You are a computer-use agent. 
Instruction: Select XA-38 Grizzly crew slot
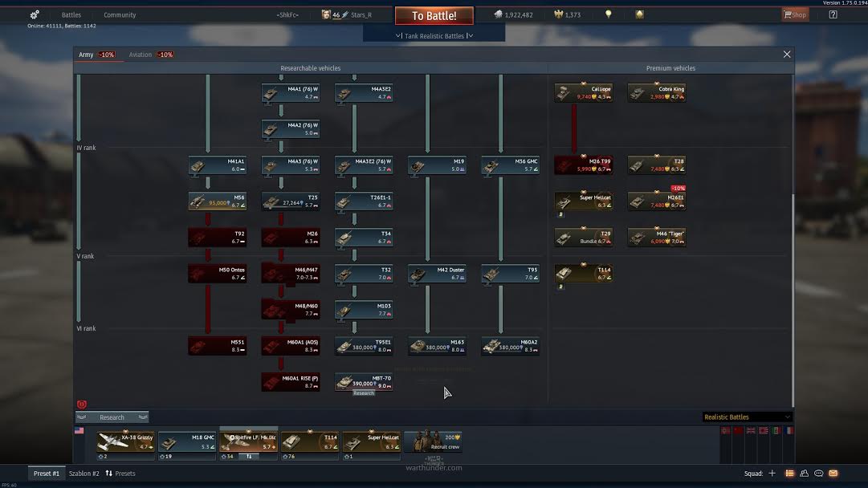pos(125,441)
